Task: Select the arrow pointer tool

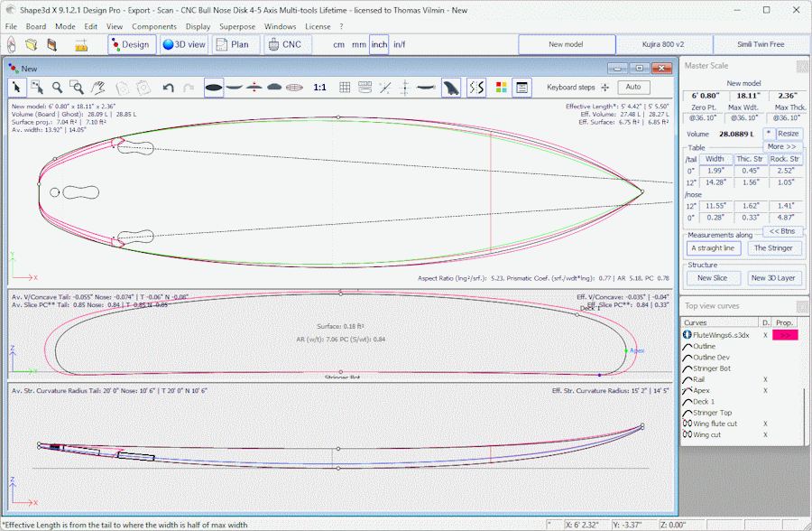Action: pos(16,88)
